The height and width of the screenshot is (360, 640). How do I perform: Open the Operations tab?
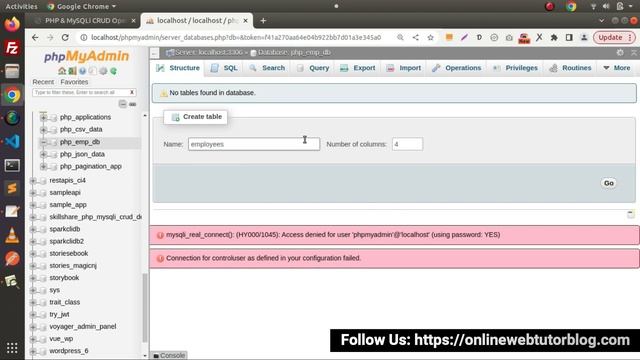tap(457, 68)
